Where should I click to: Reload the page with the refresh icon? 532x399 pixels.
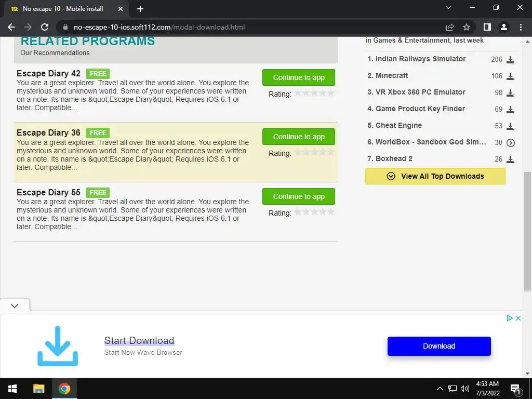click(45, 27)
